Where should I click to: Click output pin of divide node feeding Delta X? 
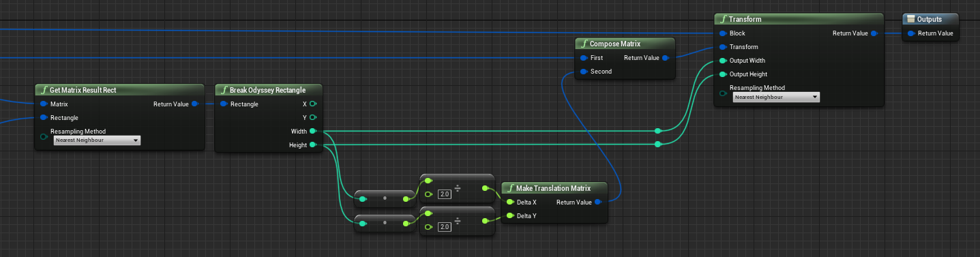point(485,187)
